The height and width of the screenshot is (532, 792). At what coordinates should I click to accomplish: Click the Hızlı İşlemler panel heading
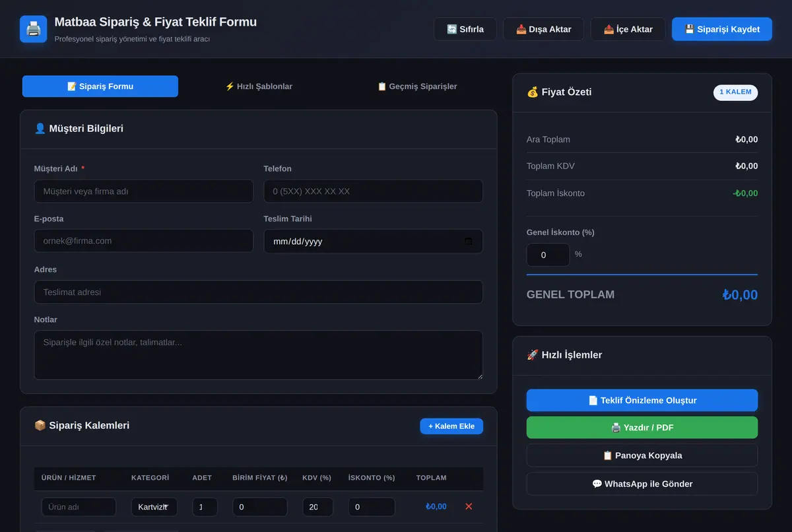[564, 355]
